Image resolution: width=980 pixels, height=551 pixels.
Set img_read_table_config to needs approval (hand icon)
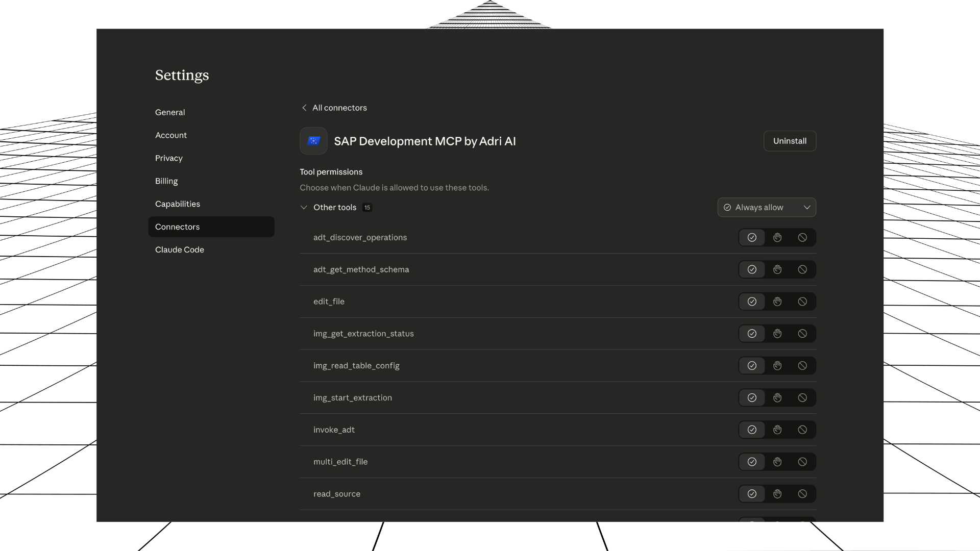tap(777, 366)
